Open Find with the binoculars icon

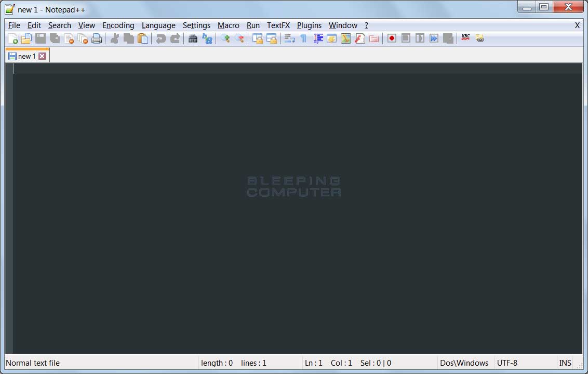193,38
